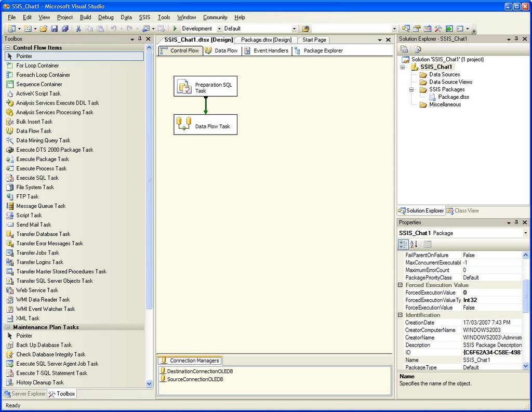This screenshot has width=532, height=412.
Task: Open Package.dtsx in Solution Explorer
Action: pyautogui.click(x=453, y=97)
